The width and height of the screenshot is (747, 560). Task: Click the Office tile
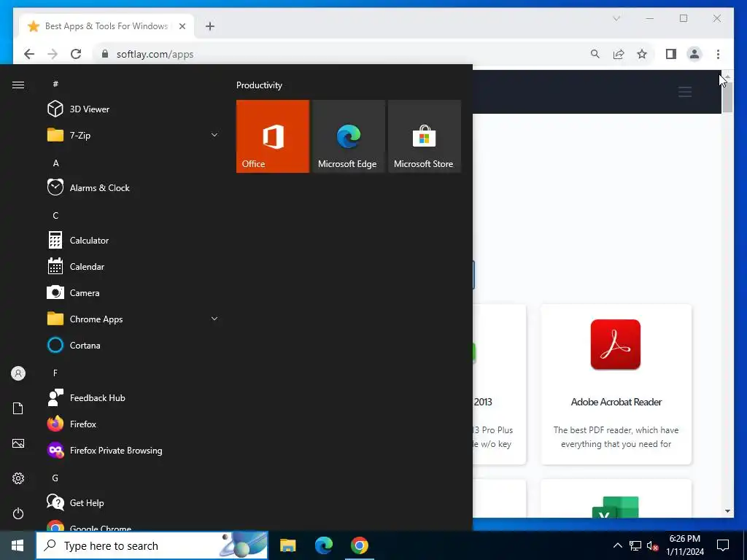(273, 136)
